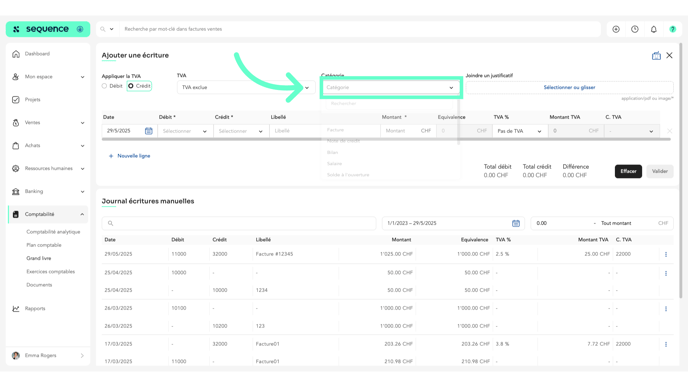Click the 1'025.00 CHF amount cell

click(397, 254)
